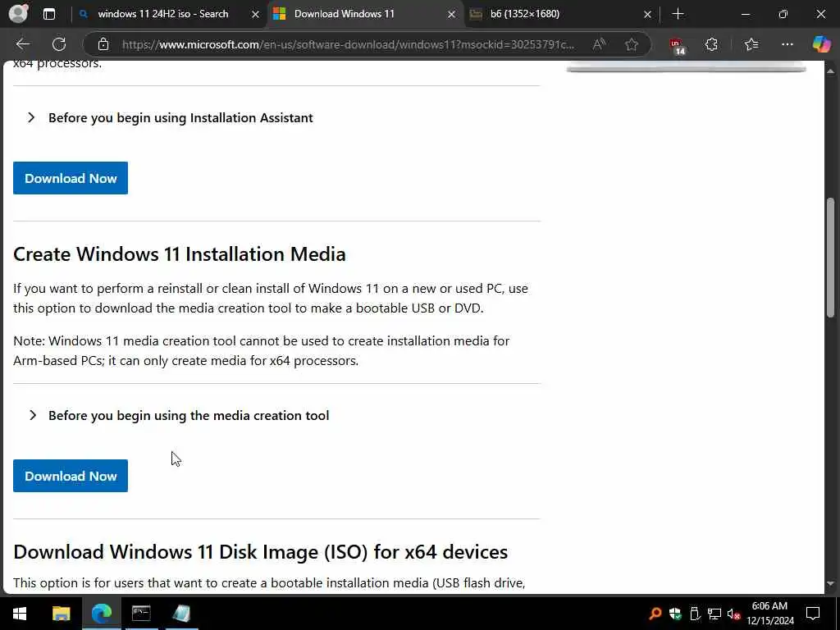Open the network status tray icon
The height and width of the screenshot is (630, 840).
(x=714, y=614)
